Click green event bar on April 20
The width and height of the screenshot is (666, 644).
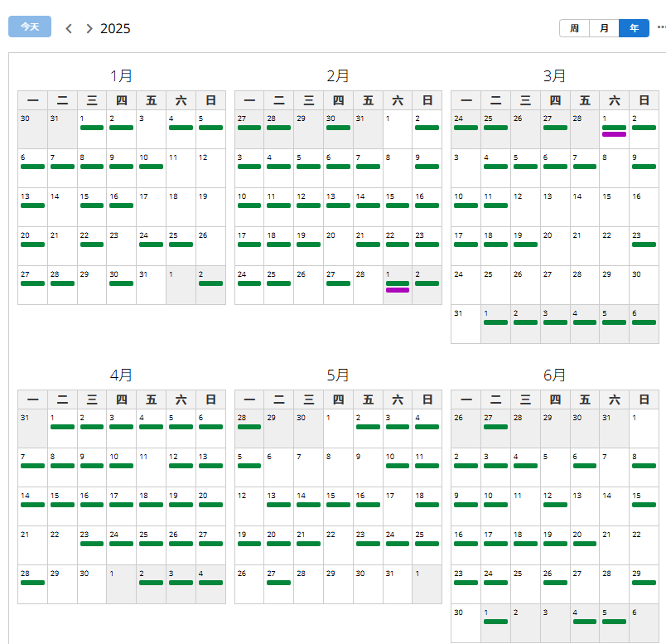click(x=210, y=505)
